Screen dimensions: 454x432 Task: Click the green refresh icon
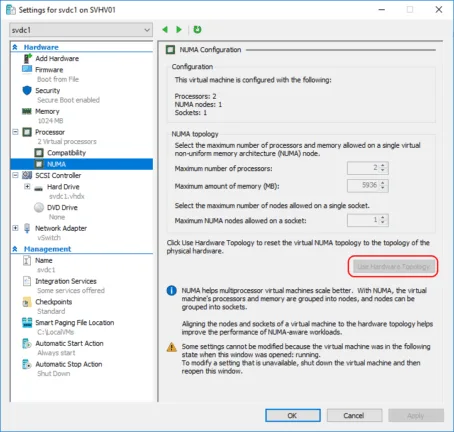pos(197,30)
